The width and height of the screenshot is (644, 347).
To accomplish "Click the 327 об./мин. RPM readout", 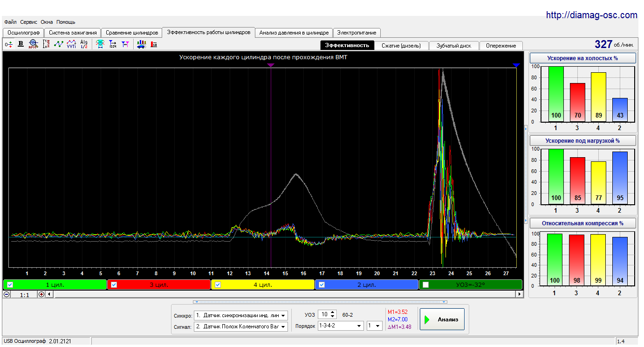I will point(614,44).
